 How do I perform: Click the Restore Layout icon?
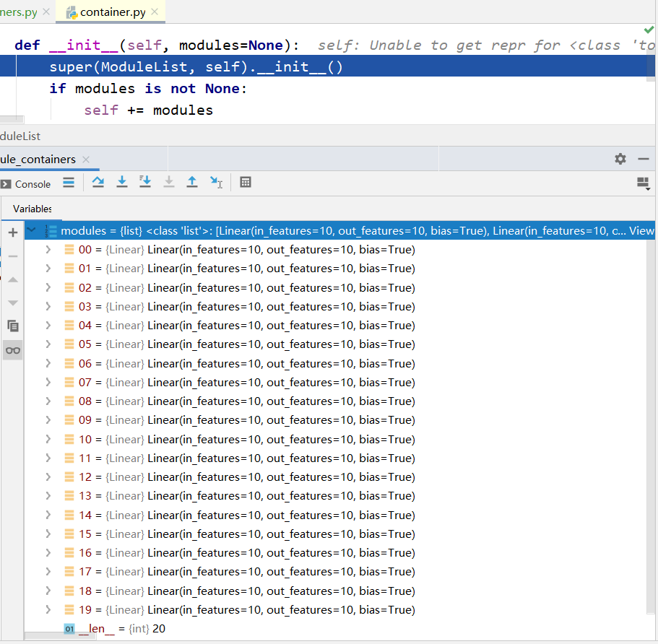(x=644, y=183)
